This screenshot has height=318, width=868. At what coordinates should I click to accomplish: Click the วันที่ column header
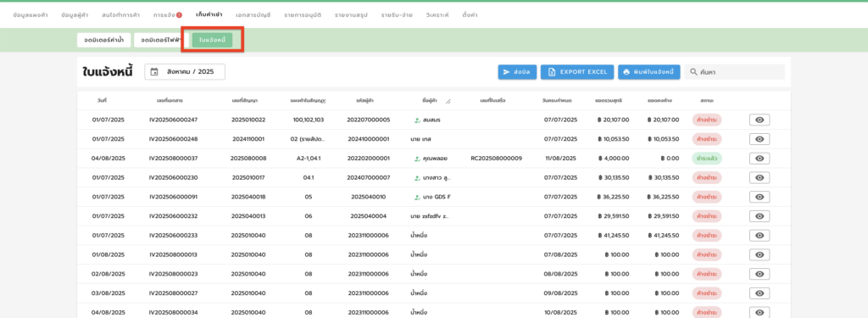[x=102, y=101]
